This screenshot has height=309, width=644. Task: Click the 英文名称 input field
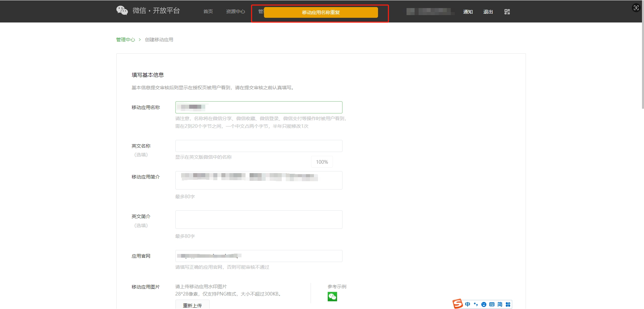(259, 146)
